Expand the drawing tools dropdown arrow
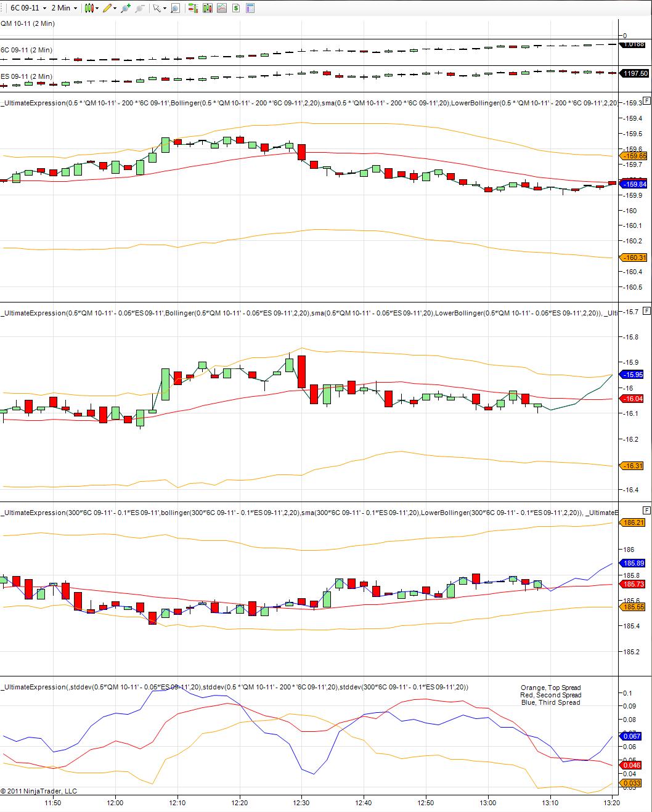Viewport: 652px width, 812px height. pos(116,8)
